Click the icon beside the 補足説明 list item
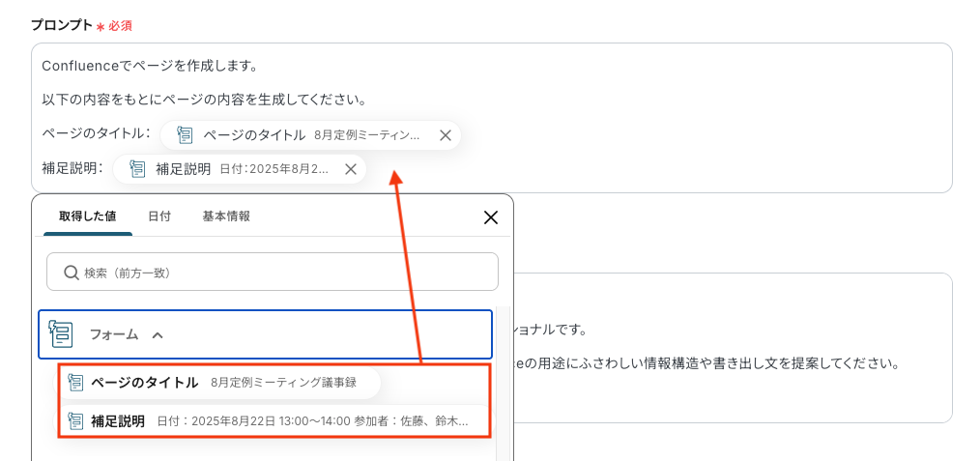 (x=75, y=421)
